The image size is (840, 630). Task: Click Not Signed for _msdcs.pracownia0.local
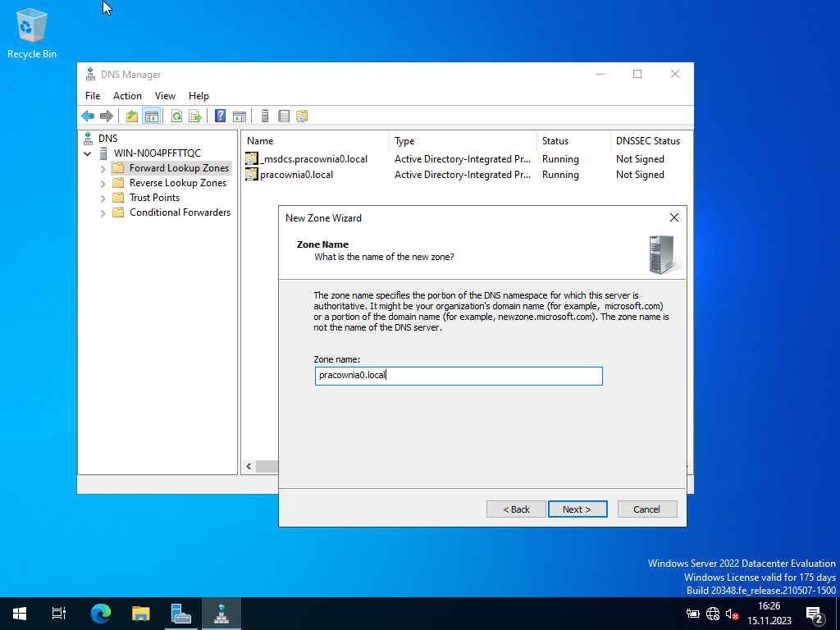pos(640,158)
